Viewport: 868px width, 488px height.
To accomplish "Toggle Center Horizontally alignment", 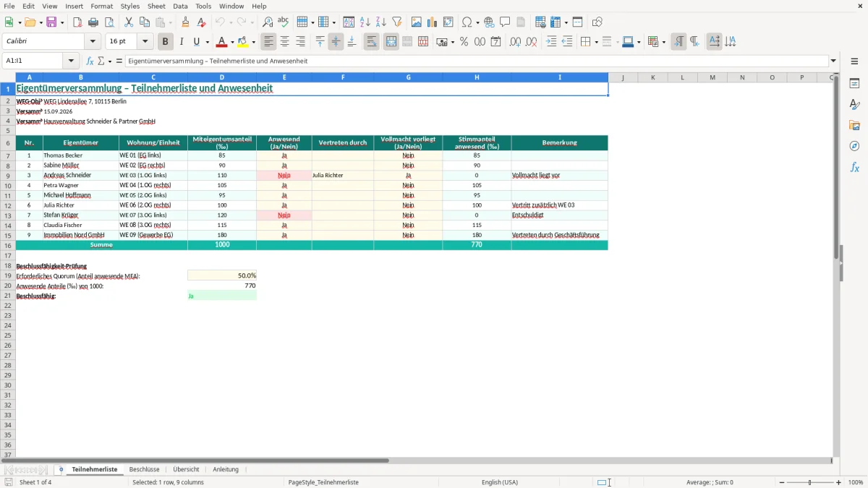I will click(x=285, y=42).
